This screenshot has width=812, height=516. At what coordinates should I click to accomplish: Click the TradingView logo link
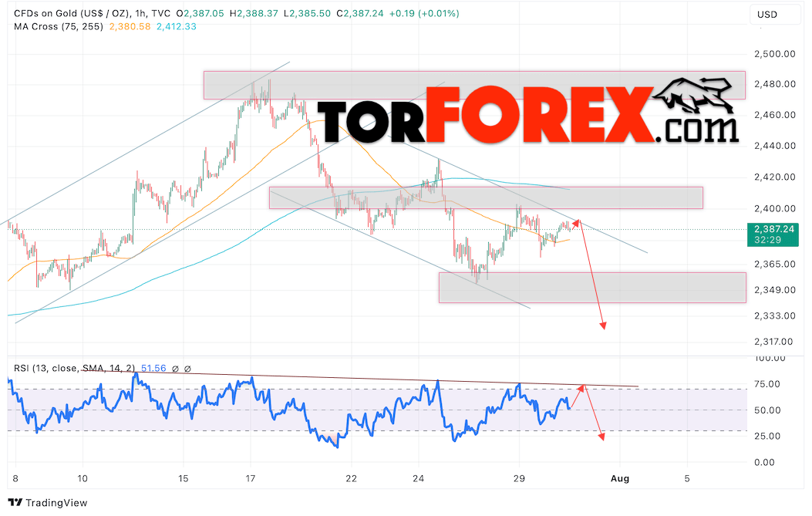(48, 503)
